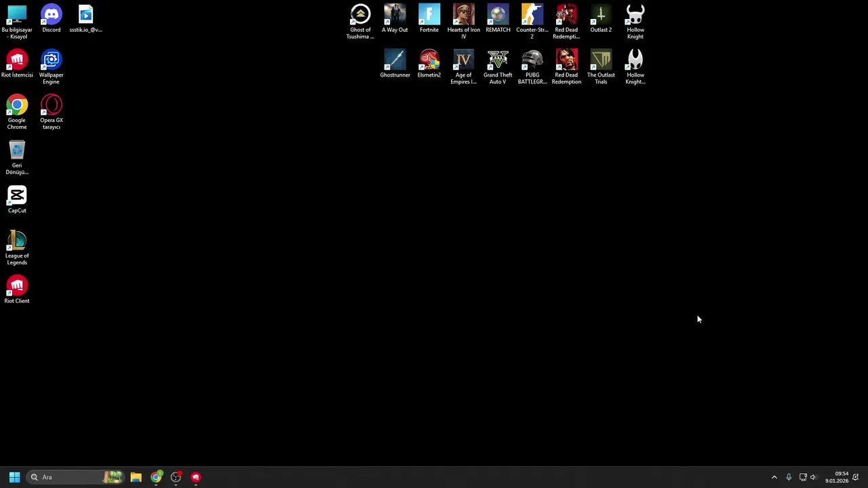
Task: Switch to Riot Client in taskbar
Action: tap(196, 477)
